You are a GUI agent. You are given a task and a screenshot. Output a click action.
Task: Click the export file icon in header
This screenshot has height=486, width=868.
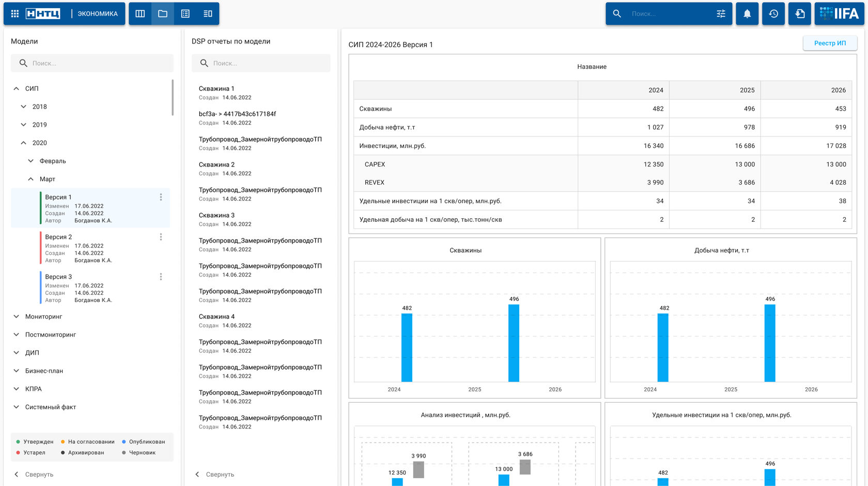tap(800, 14)
